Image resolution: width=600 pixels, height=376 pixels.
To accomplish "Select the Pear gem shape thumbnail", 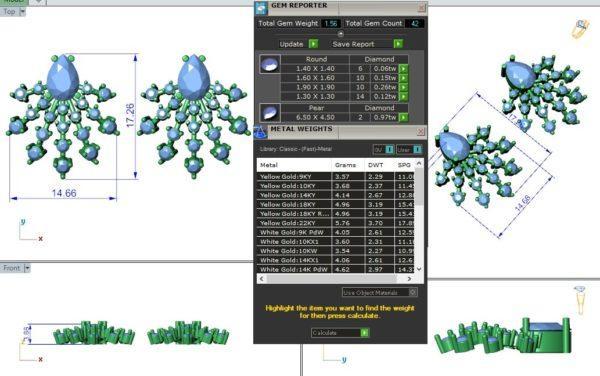I will tap(270, 113).
